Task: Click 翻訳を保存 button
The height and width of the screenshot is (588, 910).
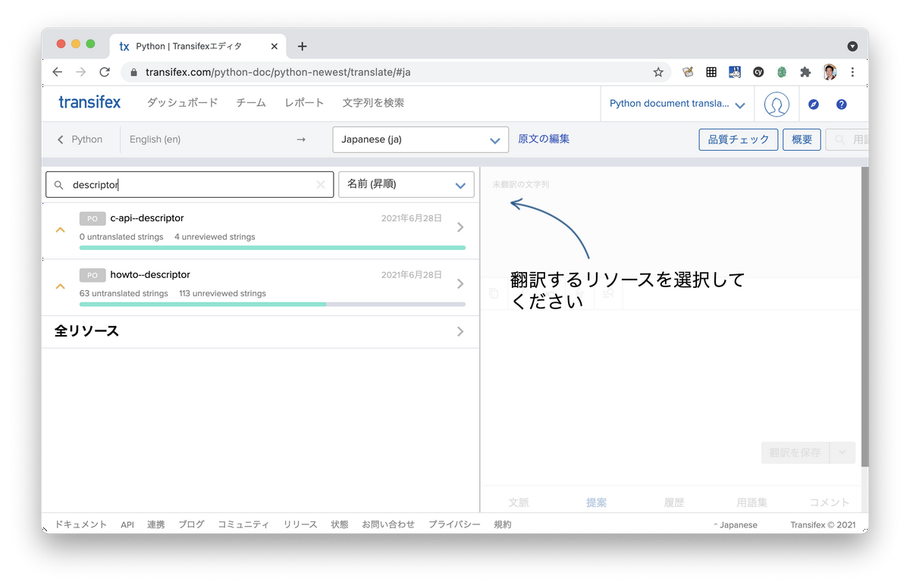Action: tap(795, 452)
